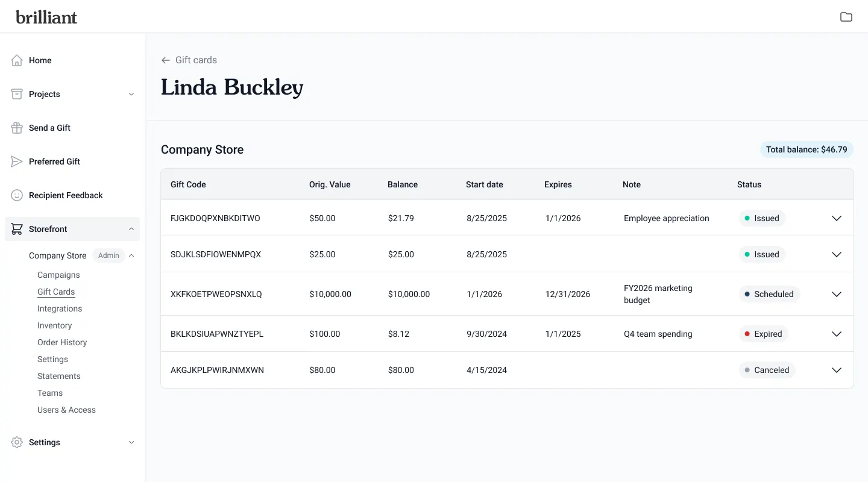Expand the Projects menu chevron
868x482 pixels.
(x=131, y=94)
